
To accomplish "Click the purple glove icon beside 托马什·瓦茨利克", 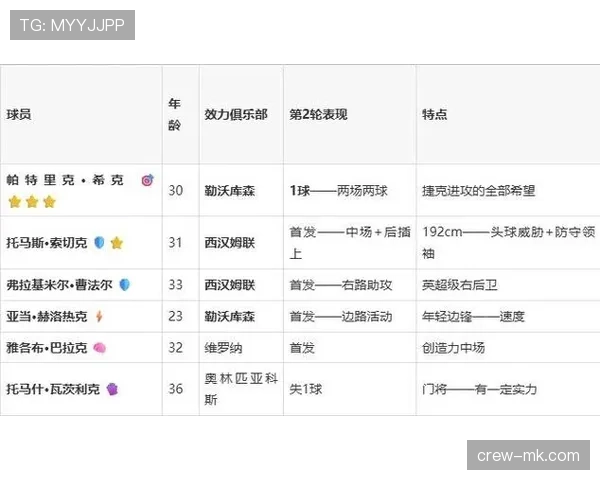I will click(112, 389).
